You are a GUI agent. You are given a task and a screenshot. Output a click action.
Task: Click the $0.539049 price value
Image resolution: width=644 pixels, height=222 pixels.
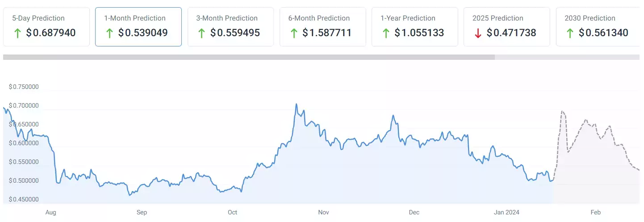pos(143,33)
